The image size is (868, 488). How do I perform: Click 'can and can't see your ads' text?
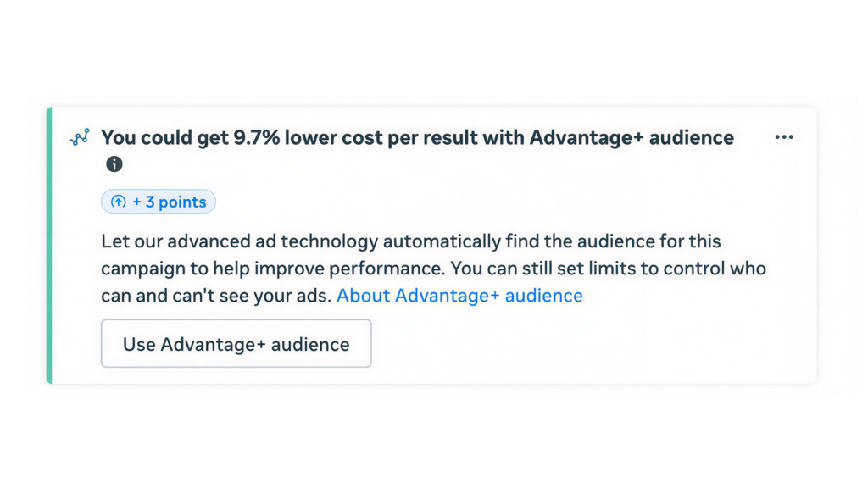[x=216, y=296]
